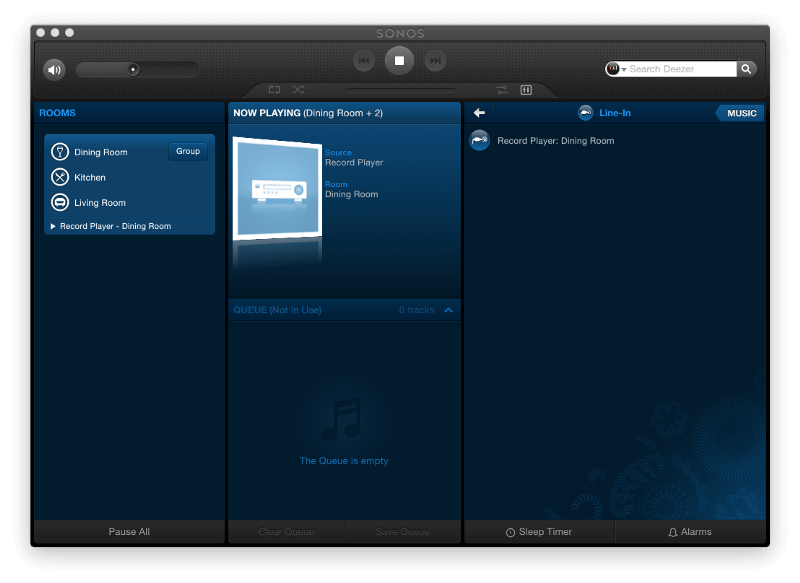The image size is (800, 583).
Task: Click the Line-In icon in the header
Action: pyautogui.click(x=585, y=113)
